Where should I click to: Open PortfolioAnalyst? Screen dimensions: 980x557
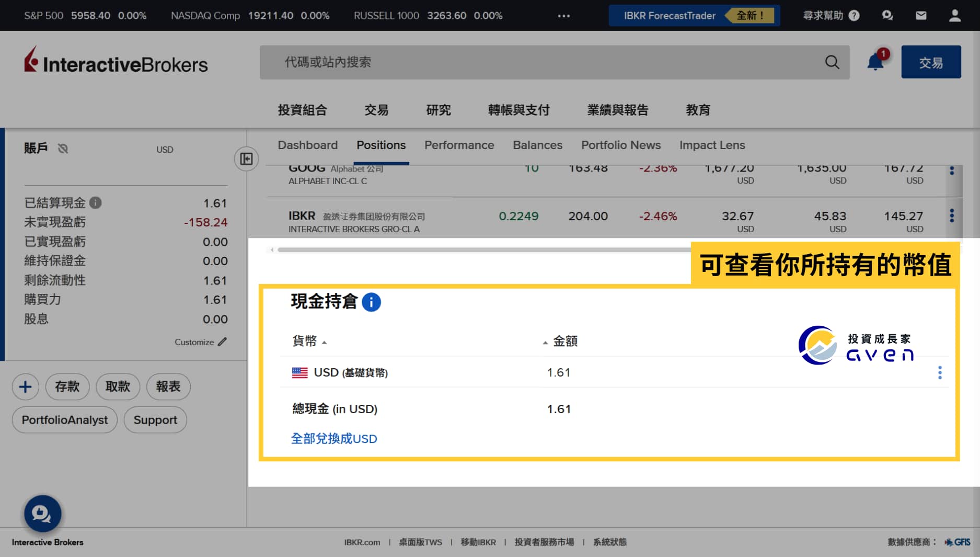65,420
